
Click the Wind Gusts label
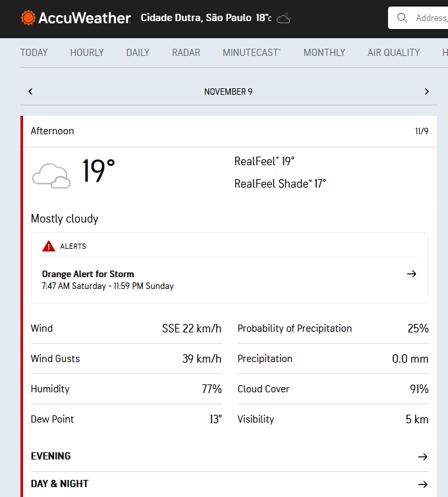click(x=55, y=359)
